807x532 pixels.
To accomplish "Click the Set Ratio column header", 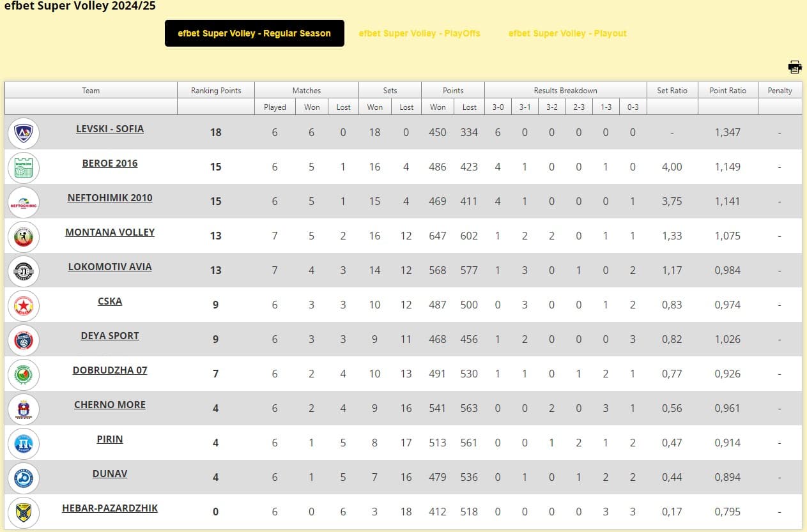I will [x=672, y=90].
